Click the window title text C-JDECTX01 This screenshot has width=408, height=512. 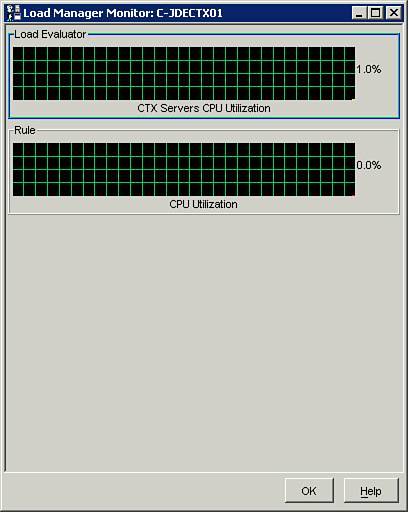[189, 13]
